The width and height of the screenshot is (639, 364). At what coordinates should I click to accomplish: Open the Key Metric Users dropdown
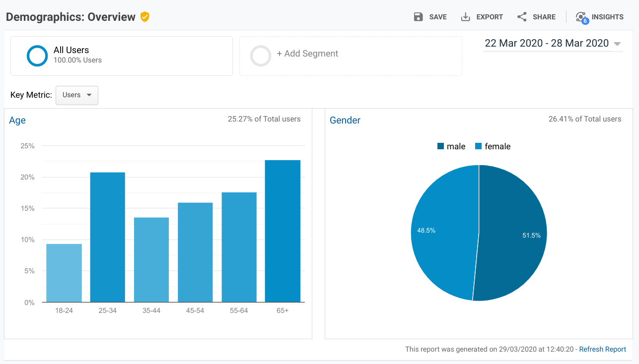coord(77,95)
